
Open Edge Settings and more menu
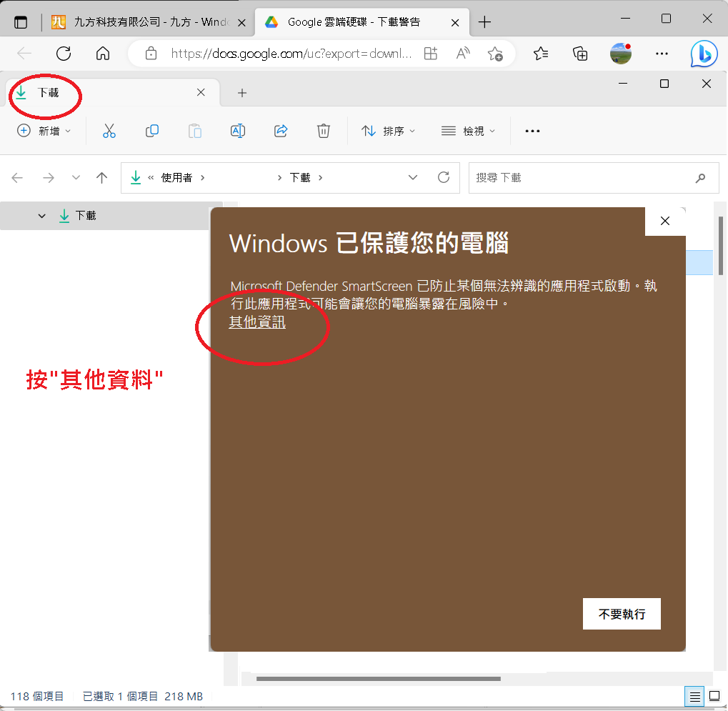click(x=662, y=54)
